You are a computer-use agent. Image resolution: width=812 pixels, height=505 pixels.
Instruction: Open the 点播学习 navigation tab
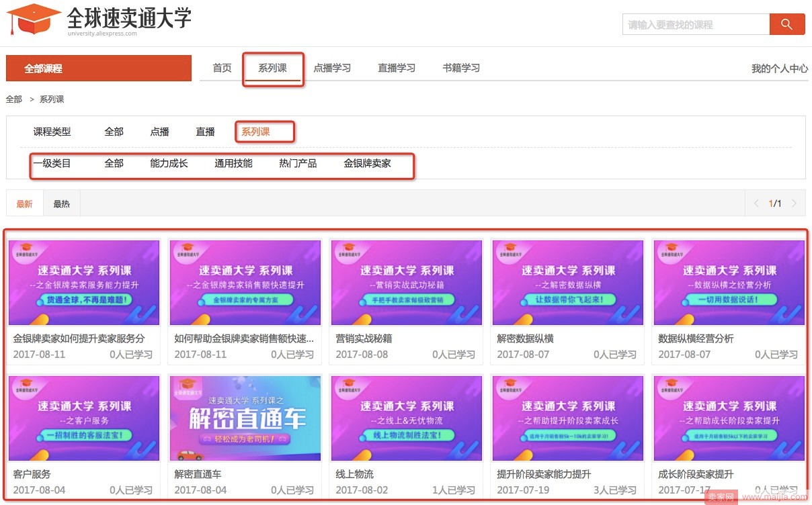pos(332,68)
